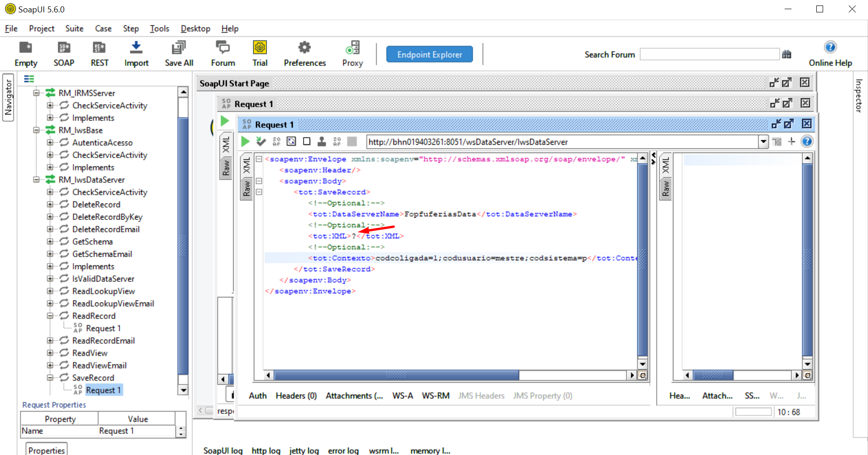868x455 pixels.
Task: Switch response editor to Raw view
Action: pos(666,188)
